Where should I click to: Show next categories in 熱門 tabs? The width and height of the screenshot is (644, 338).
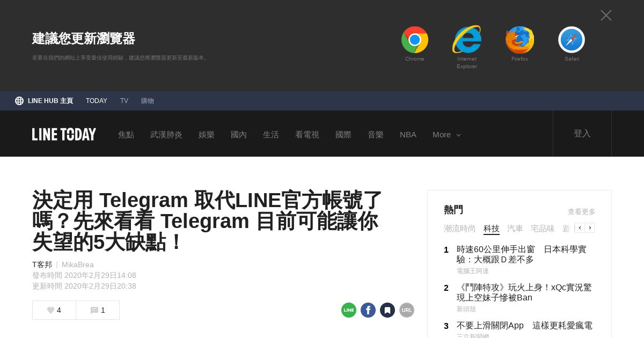[590, 228]
